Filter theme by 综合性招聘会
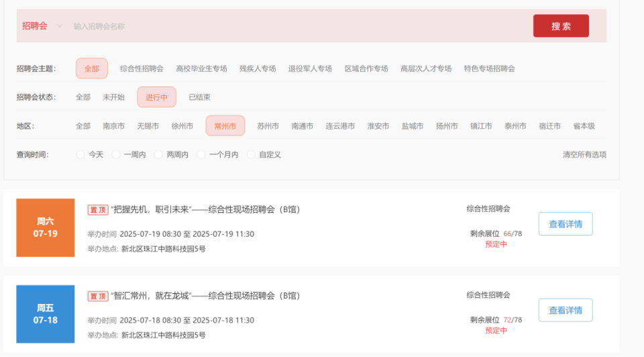This screenshot has width=644, height=357. (142, 68)
